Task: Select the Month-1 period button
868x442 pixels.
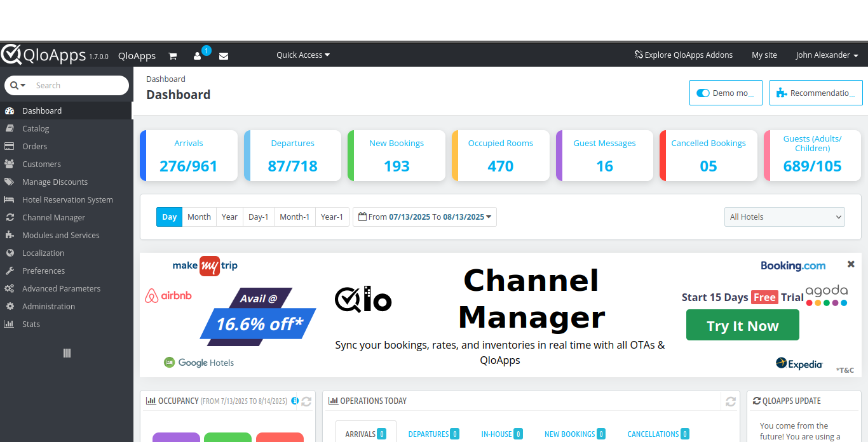Action: [x=295, y=217]
